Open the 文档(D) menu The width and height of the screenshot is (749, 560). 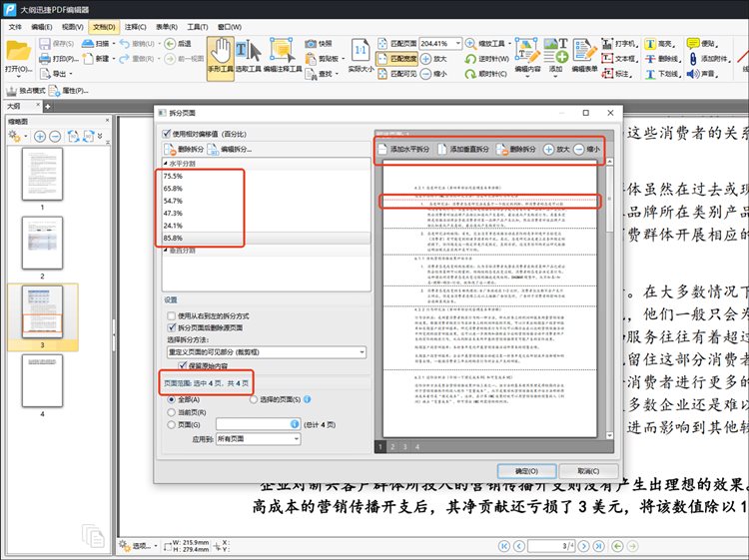pos(103,26)
